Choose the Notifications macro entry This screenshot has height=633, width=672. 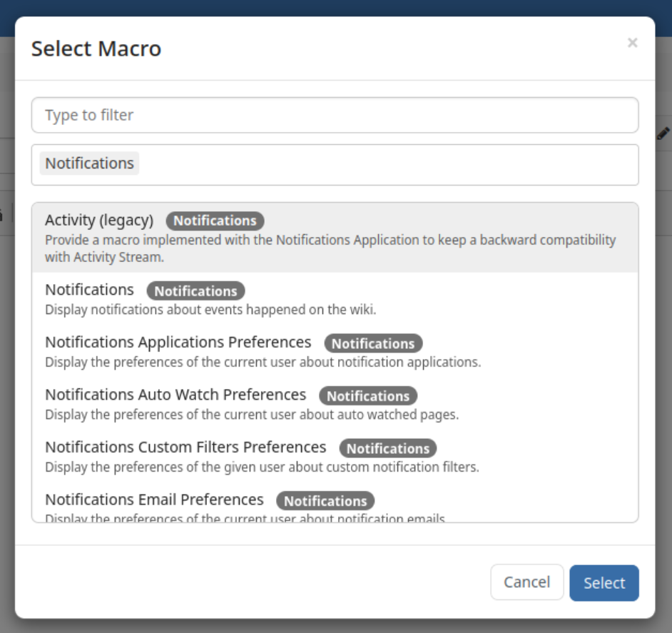click(x=335, y=299)
